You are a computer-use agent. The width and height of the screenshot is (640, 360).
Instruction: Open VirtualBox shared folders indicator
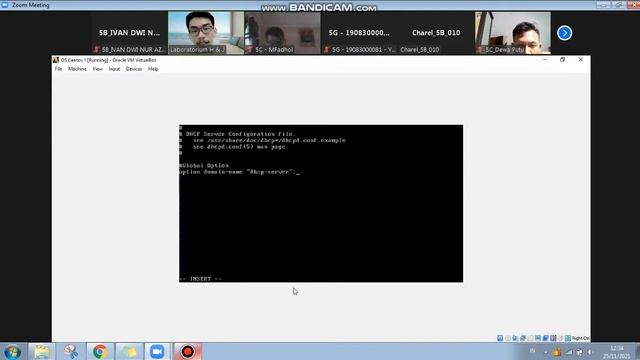(538, 338)
